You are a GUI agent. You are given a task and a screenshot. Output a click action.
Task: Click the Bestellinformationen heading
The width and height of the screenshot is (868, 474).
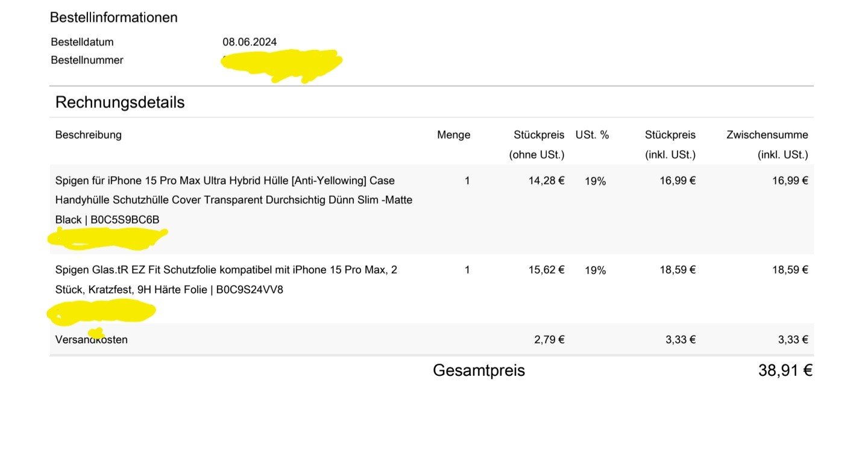coord(113,17)
